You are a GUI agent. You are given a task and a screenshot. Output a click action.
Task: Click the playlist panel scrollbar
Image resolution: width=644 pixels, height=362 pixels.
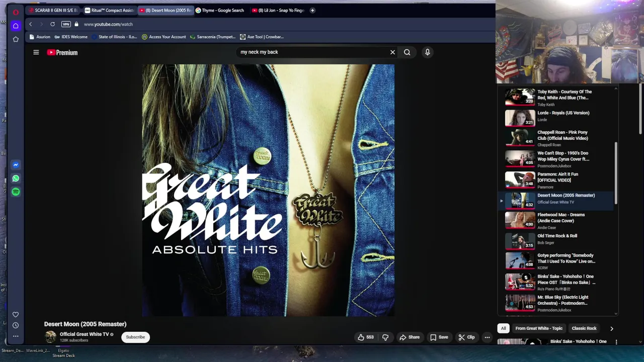click(616, 173)
